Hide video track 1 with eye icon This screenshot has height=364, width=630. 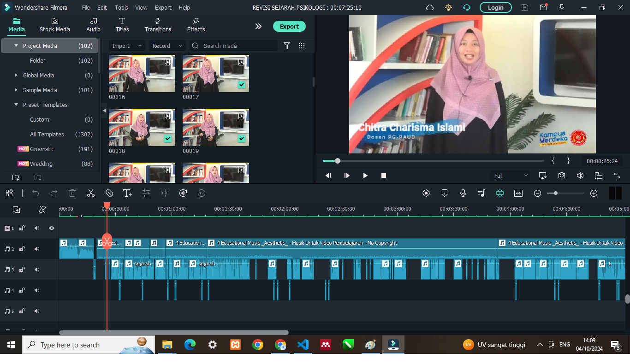point(52,228)
